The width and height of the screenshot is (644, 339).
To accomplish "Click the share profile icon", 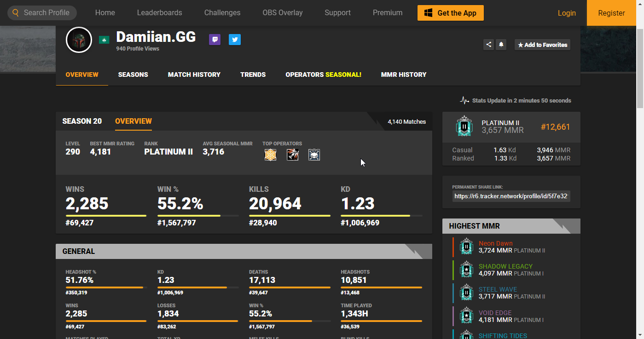I will 488,45.
